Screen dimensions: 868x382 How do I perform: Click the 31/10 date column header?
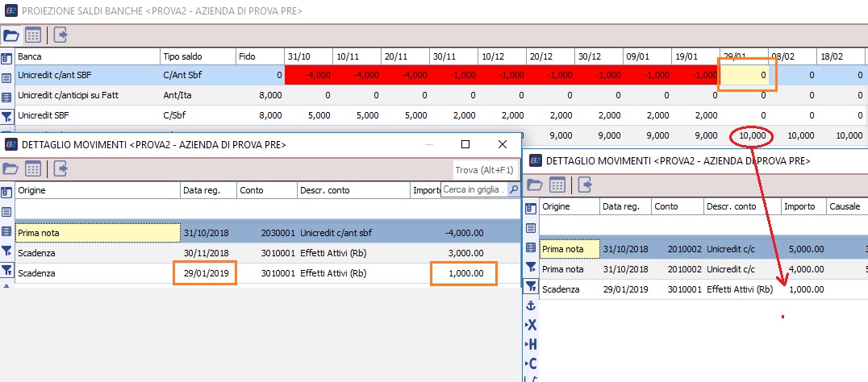(x=308, y=56)
